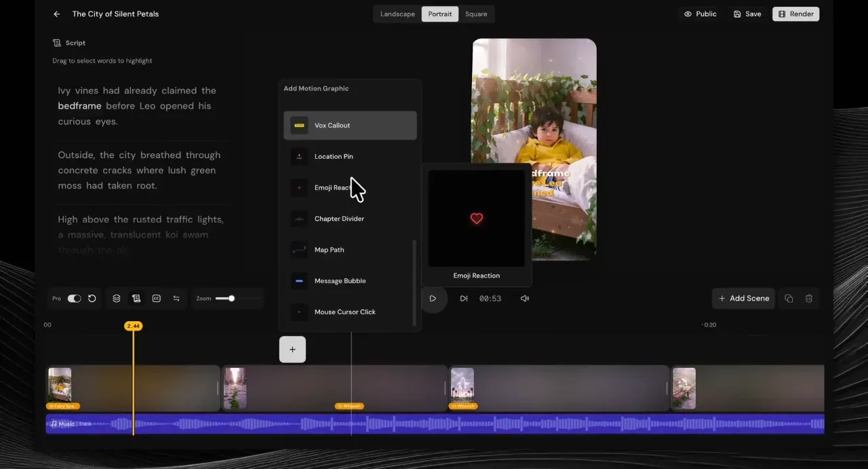This screenshot has width=868, height=469.
Task: Click the Map Path graphic icon
Action: point(299,250)
